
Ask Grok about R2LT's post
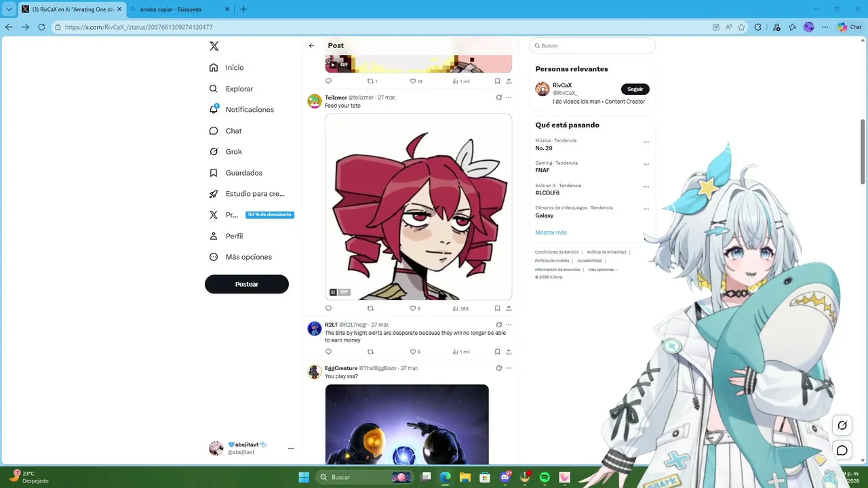(498, 325)
